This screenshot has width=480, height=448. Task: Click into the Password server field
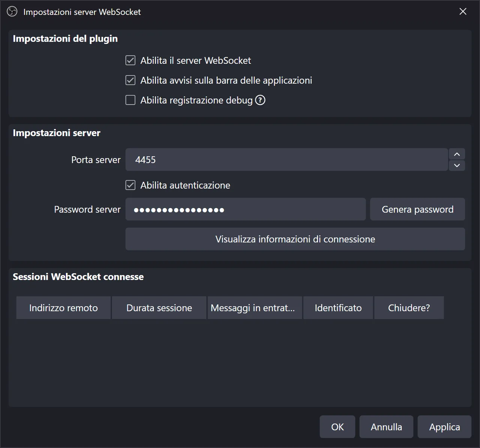pos(246,209)
